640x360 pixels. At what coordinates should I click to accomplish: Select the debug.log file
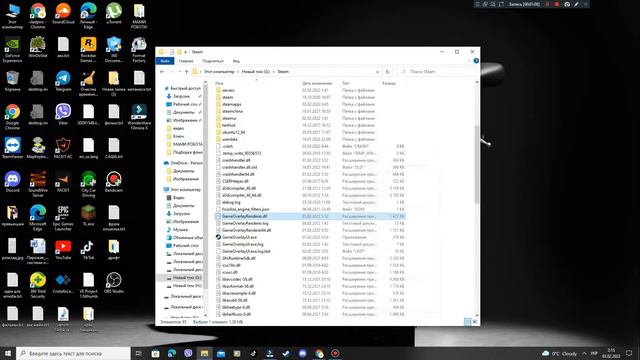click(x=231, y=202)
